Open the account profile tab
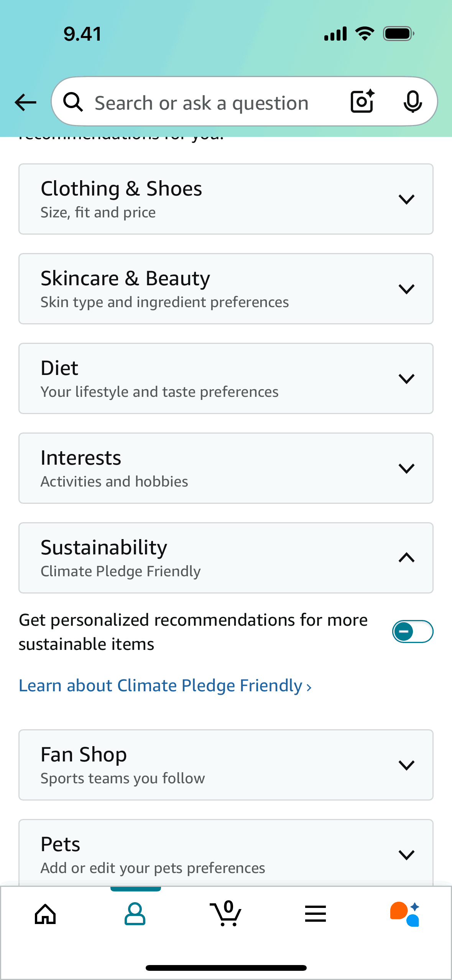Screen dimensions: 452x980 click(x=135, y=914)
